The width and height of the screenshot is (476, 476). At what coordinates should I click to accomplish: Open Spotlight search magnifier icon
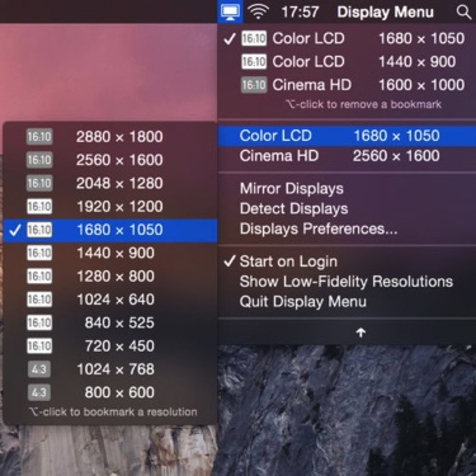463,12
